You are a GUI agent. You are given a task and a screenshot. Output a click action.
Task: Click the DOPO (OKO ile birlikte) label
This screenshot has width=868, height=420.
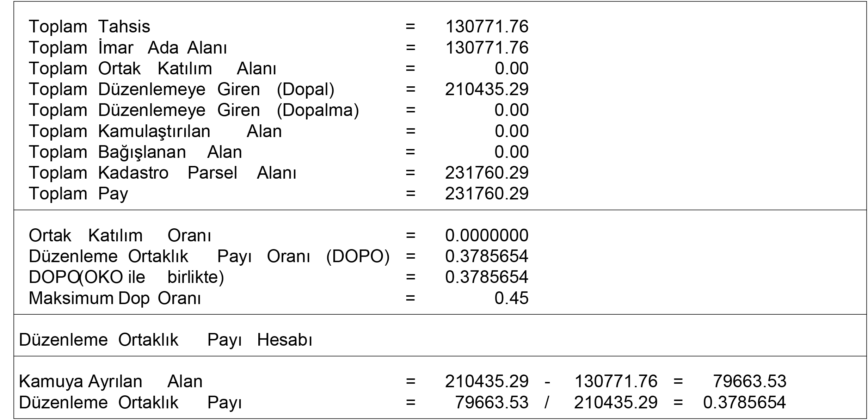(127, 277)
